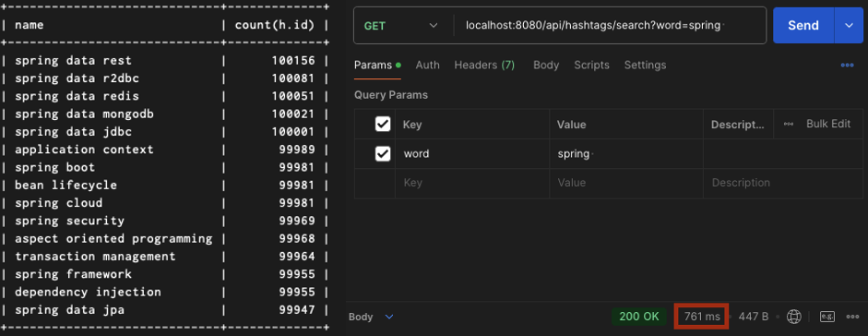Viewport: 868px width, 336px height.
Task: Click the empty Description placeholder cell
Action: [783, 183]
